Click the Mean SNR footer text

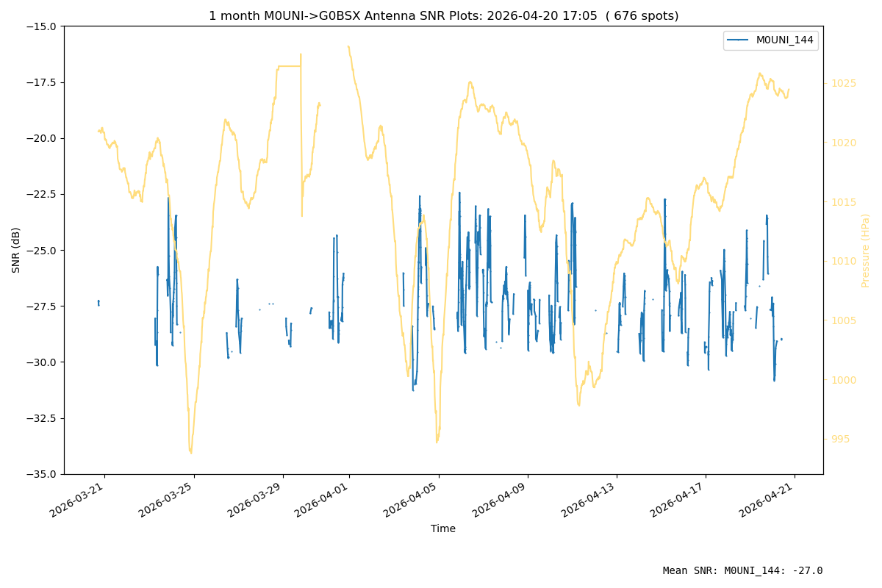(x=743, y=571)
